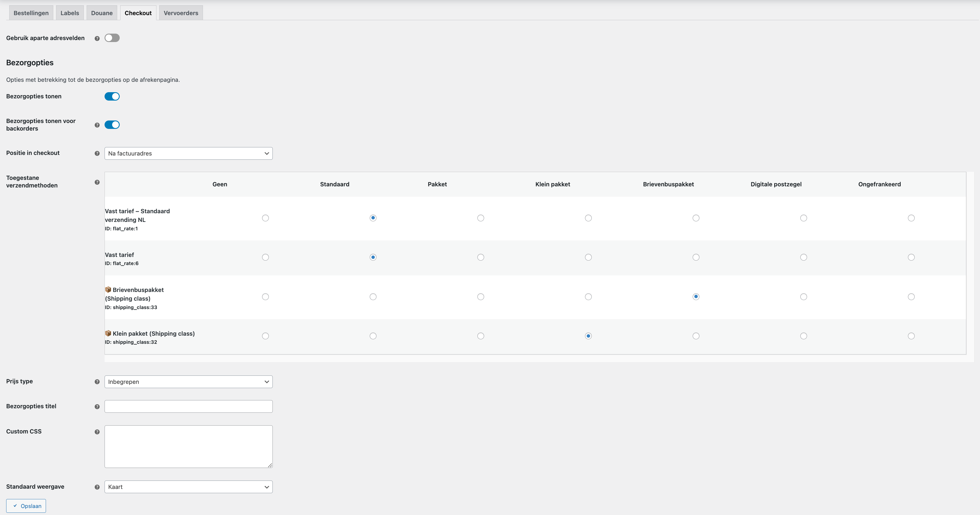Open help for Positie in checkout
980x515 pixels.
point(97,154)
